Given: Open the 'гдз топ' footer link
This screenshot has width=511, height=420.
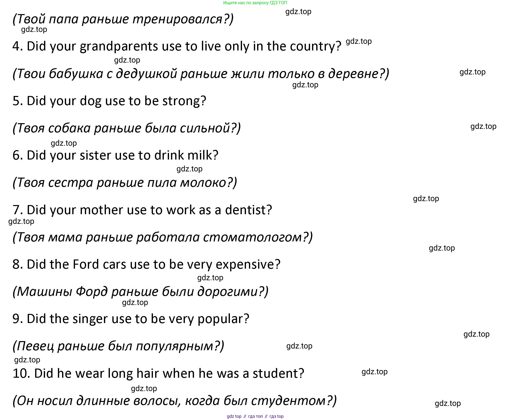Looking at the screenshot, I should coord(255,416).
